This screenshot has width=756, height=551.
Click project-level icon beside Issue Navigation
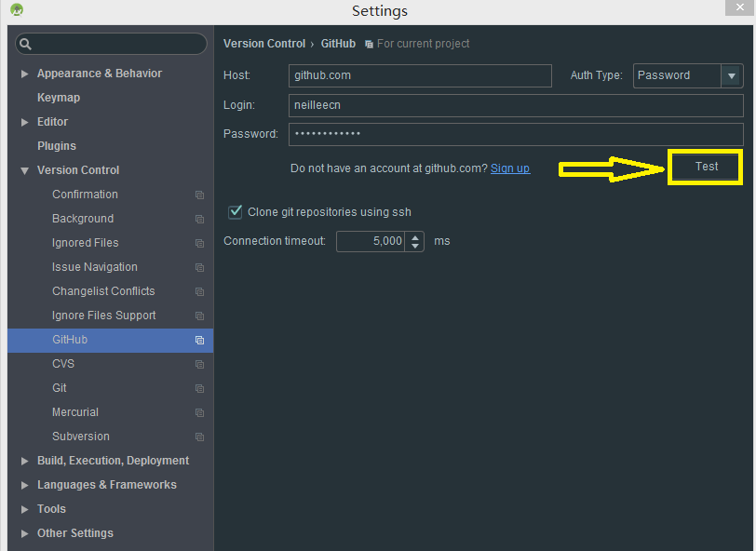tap(199, 267)
